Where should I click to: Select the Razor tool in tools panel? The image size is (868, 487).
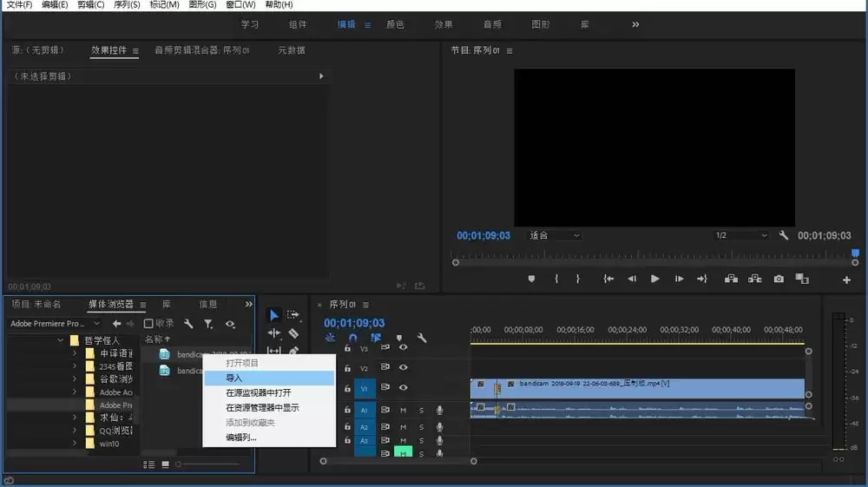(x=293, y=333)
